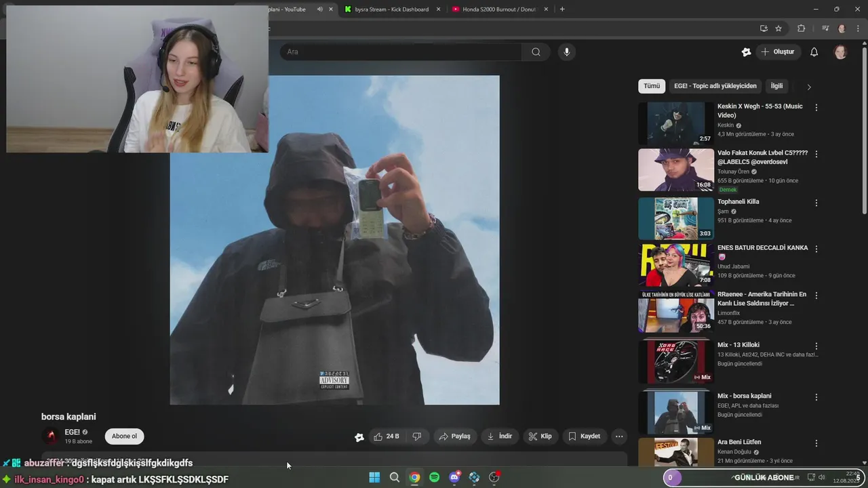The width and height of the screenshot is (868, 488).
Task: Open options menu for RRaenee video
Action: (816, 296)
